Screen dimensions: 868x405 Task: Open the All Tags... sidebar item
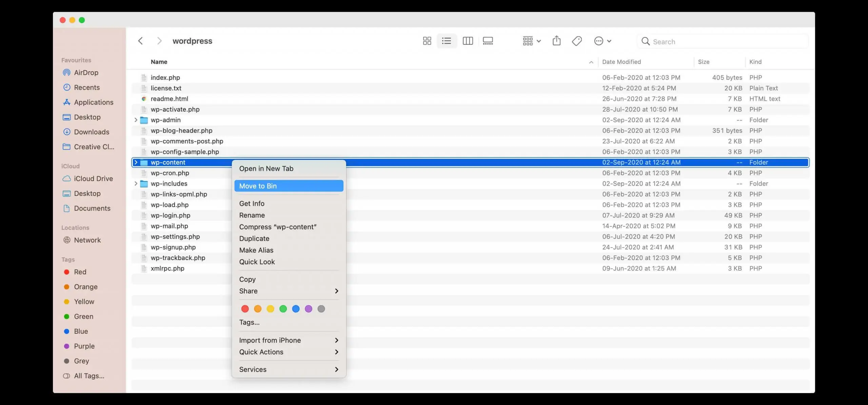(89, 376)
